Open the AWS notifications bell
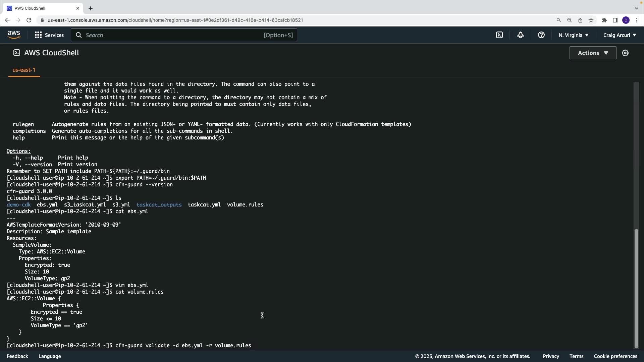 tap(520, 35)
